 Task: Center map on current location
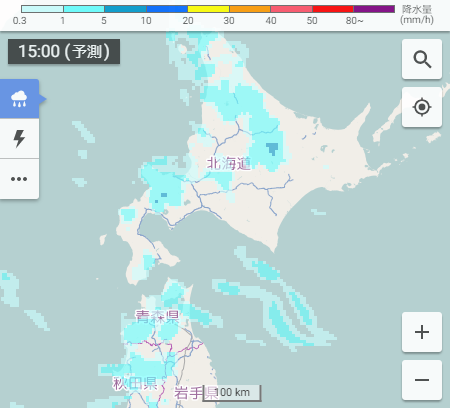[x=422, y=107]
